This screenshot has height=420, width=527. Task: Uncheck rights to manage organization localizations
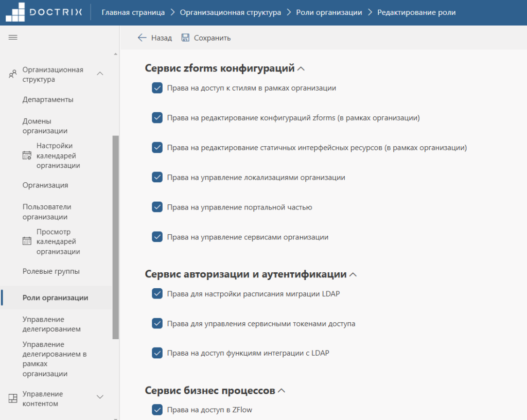point(157,177)
